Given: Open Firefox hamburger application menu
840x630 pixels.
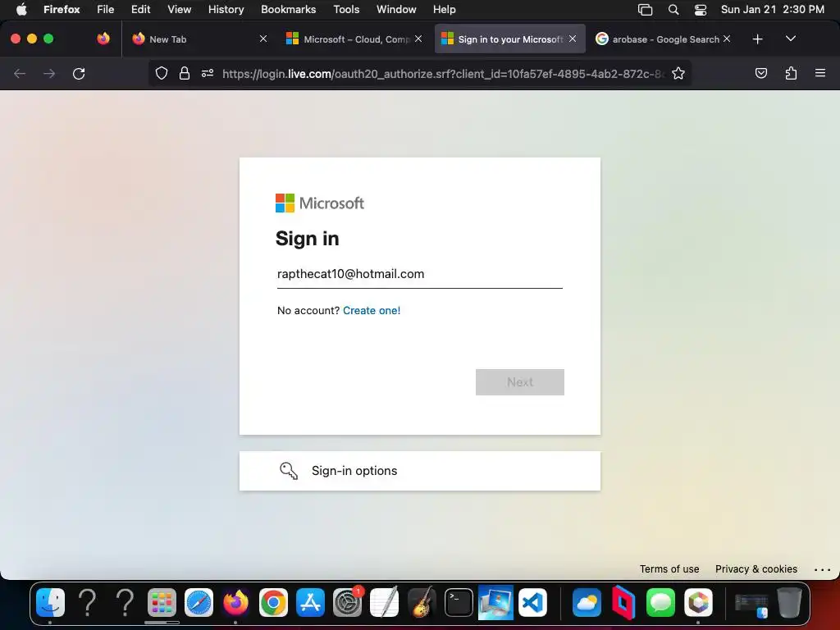Looking at the screenshot, I should point(820,73).
